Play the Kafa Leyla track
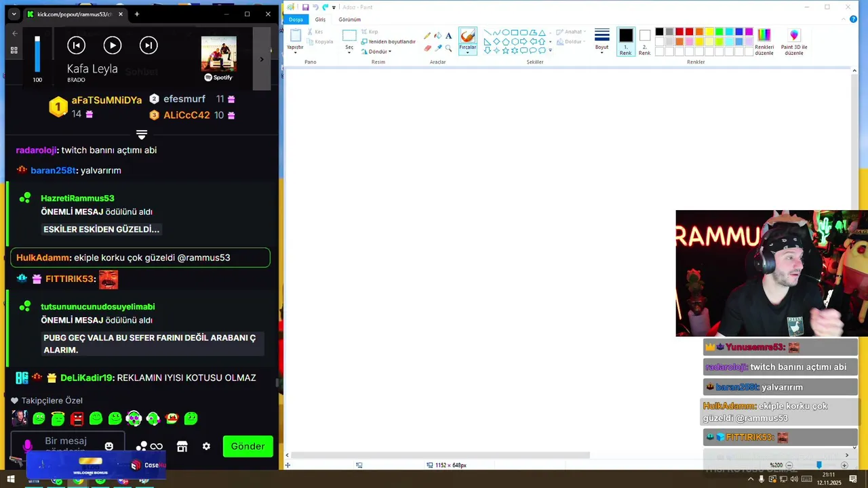Screen dimensions: 868x488 112,45
